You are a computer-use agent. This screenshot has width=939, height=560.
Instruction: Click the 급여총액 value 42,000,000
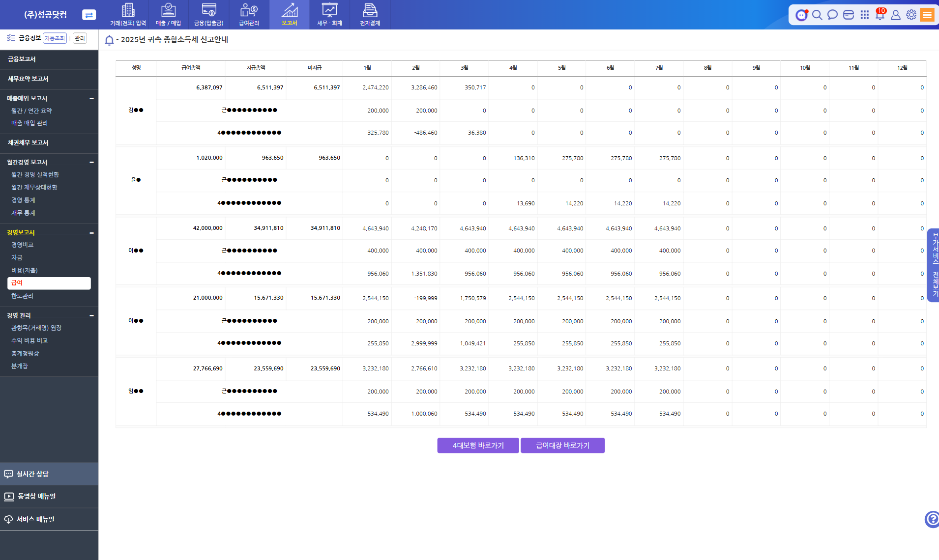[207, 228]
